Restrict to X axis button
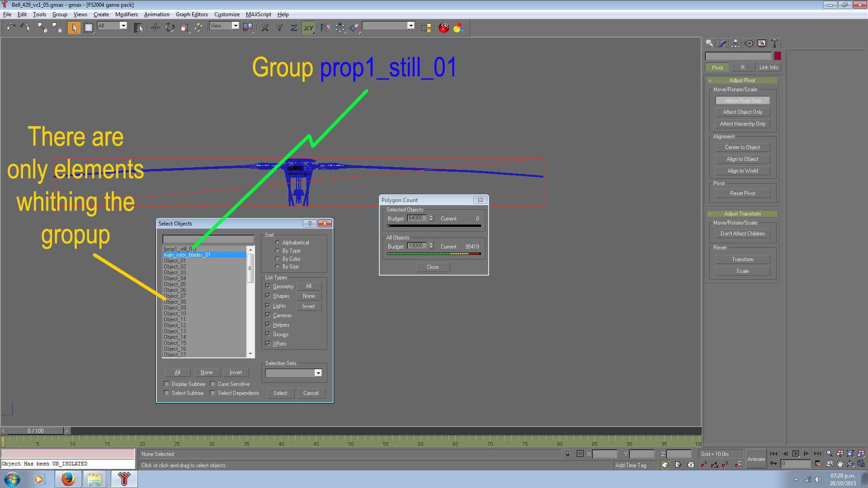 (265, 28)
